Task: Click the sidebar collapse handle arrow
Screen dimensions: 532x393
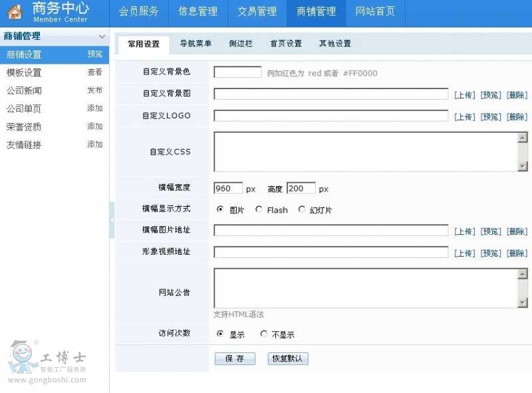Action: coord(112,219)
